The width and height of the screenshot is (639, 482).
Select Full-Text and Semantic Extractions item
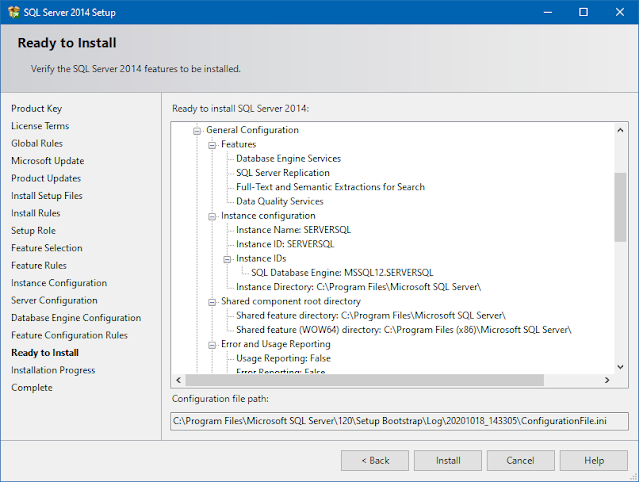(x=330, y=187)
